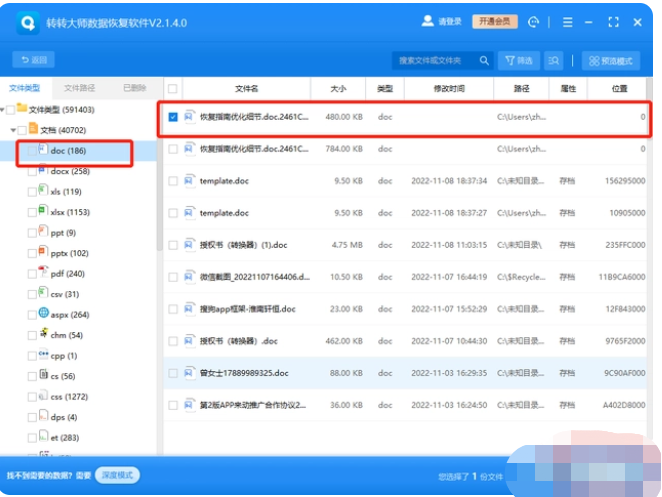Click the aspx globe file icon
The width and height of the screenshot is (662, 497).
43,313
